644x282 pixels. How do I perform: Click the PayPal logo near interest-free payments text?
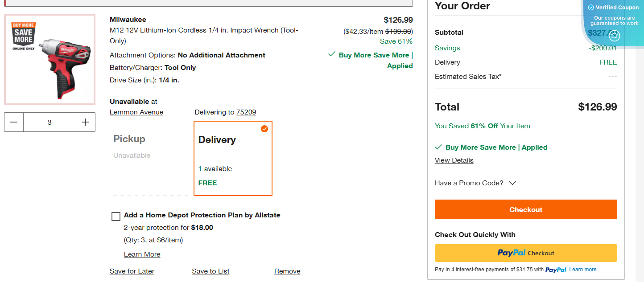[x=556, y=270]
